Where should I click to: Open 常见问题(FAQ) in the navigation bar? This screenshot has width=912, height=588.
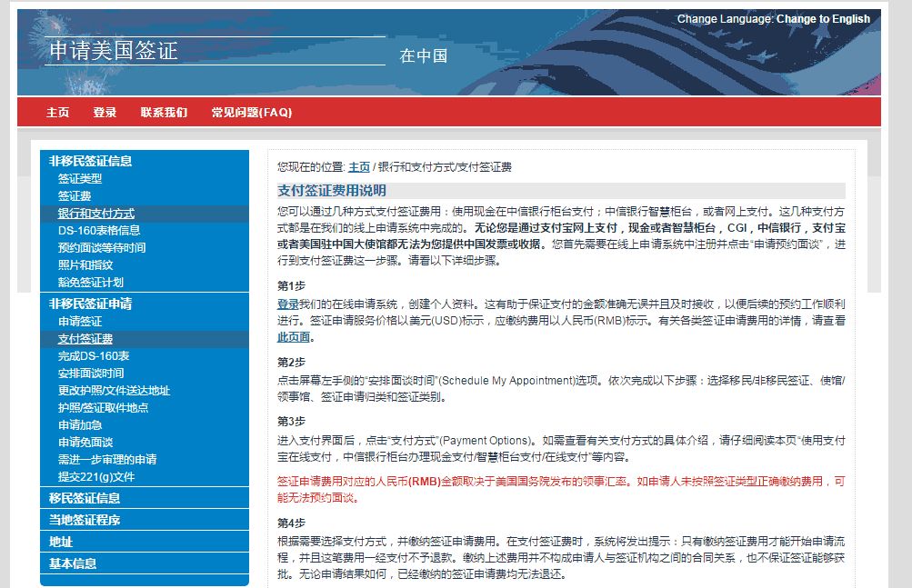[251, 113]
